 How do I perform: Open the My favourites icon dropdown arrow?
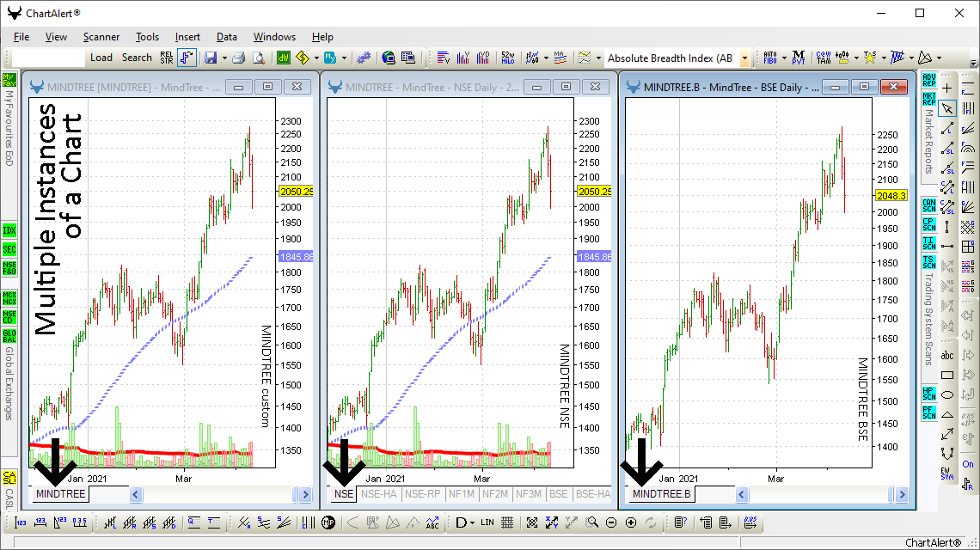click(344, 58)
